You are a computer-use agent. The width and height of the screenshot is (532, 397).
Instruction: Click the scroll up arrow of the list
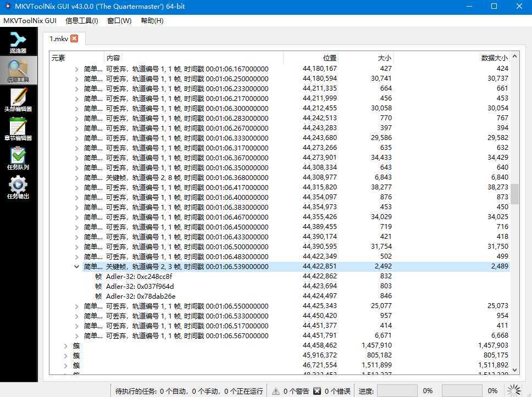[515, 56]
